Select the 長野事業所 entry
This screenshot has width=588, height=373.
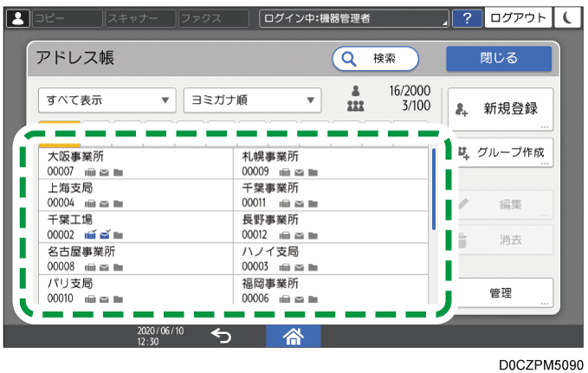[x=331, y=227]
